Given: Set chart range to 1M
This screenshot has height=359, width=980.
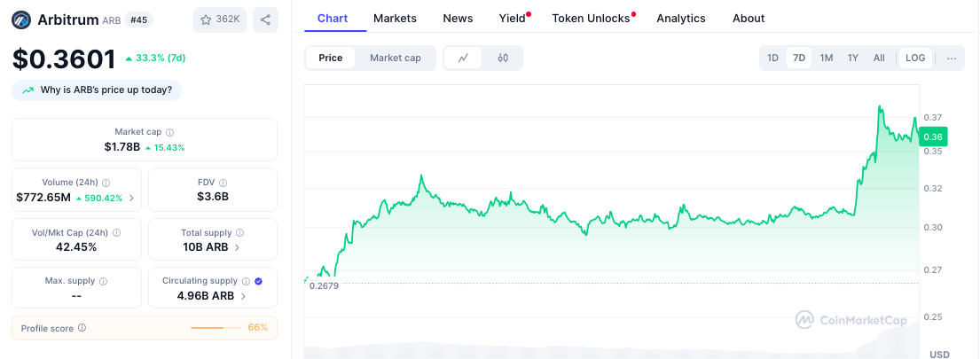Looking at the screenshot, I should (827, 59).
